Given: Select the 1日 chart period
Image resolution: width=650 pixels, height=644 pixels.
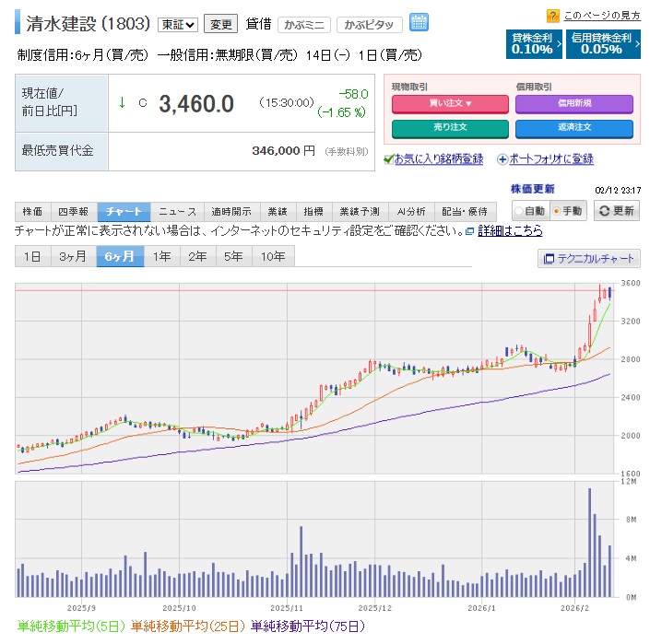Looking at the screenshot, I should 33,256.
